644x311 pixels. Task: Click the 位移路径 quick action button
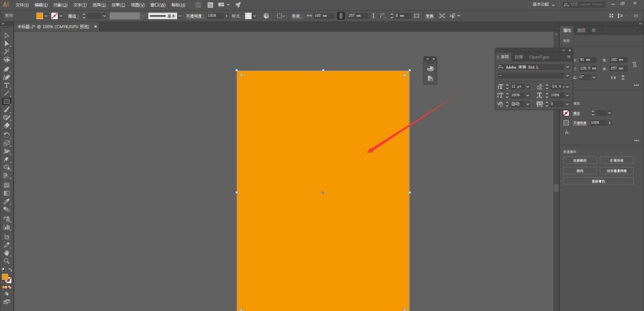pos(580,161)
